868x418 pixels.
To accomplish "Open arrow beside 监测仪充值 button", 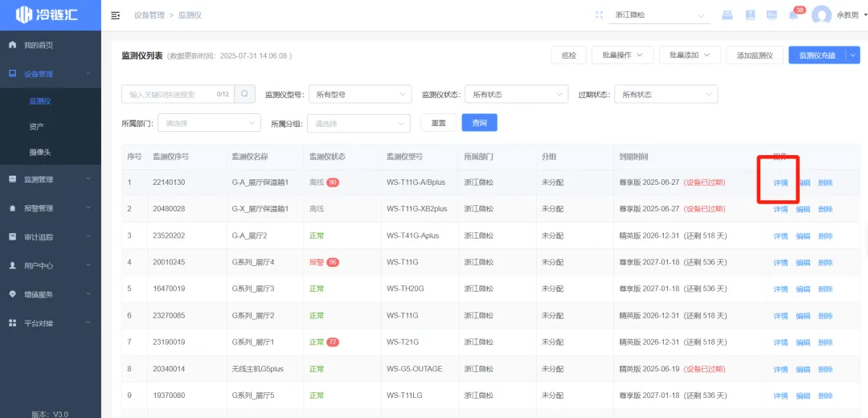I will [x=853, y=55].
